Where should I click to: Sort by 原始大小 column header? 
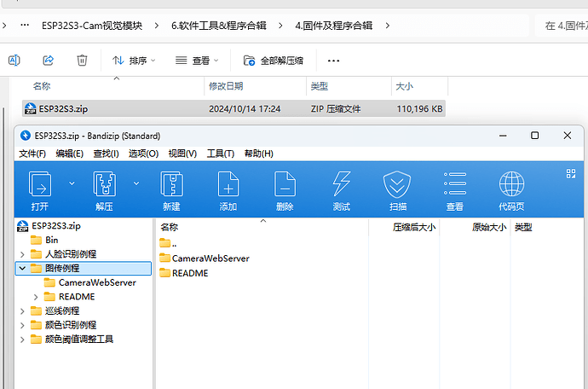click(489, 227)
